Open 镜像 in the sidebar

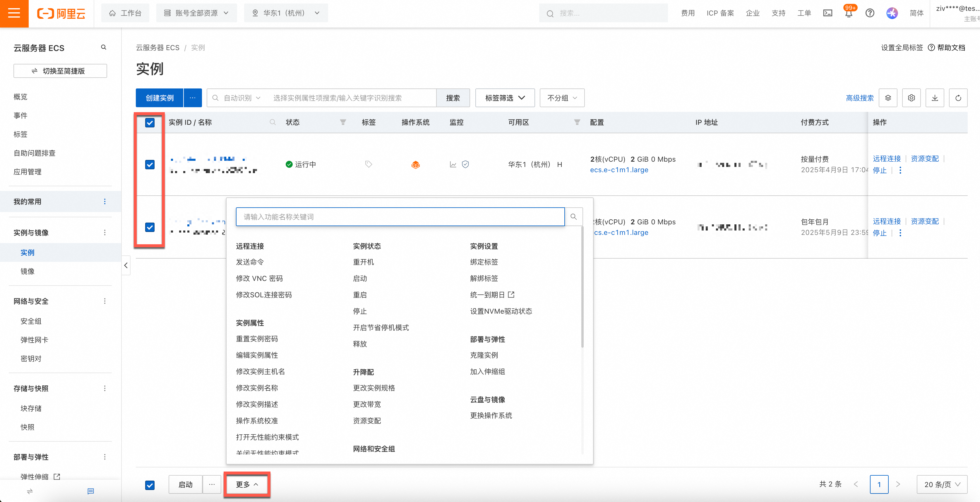pyautogui.click(x=28, y=272)
